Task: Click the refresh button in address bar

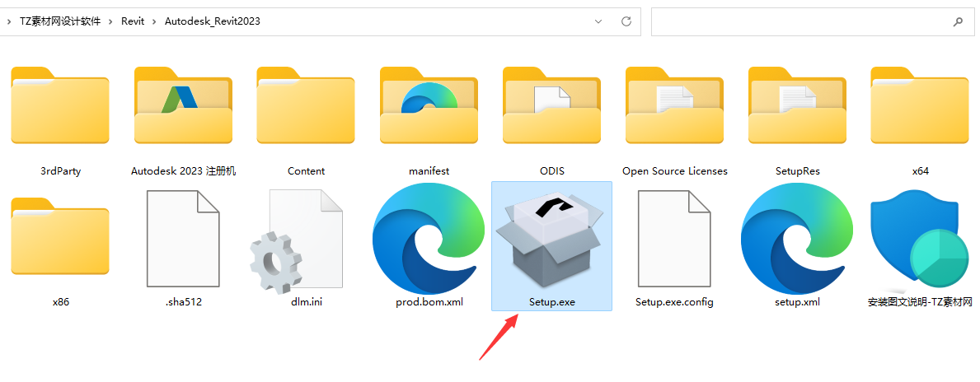Action: click(x=626, y=21)
